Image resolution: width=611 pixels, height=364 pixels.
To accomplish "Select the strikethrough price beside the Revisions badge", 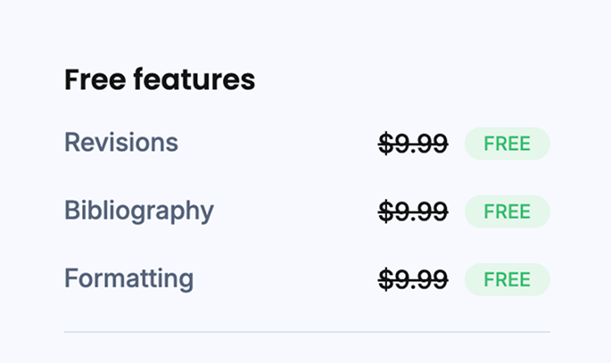I will pos(413,144).
